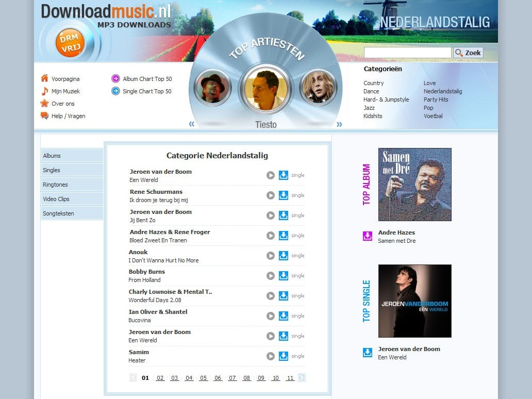Browse the Country category
The width and height of the screenshot is (532, 399).
tap(374, 83)
